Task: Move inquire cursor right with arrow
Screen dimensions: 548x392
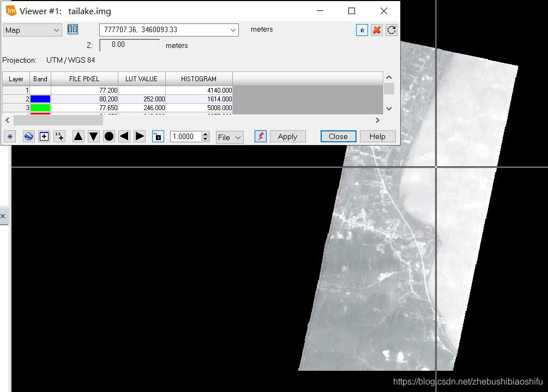Action: pos(140,137)
